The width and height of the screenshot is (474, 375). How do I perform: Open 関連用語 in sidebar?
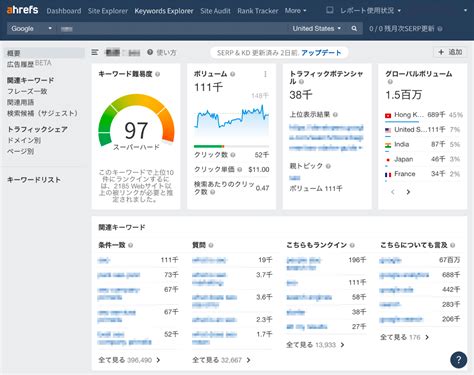[20, 102]
